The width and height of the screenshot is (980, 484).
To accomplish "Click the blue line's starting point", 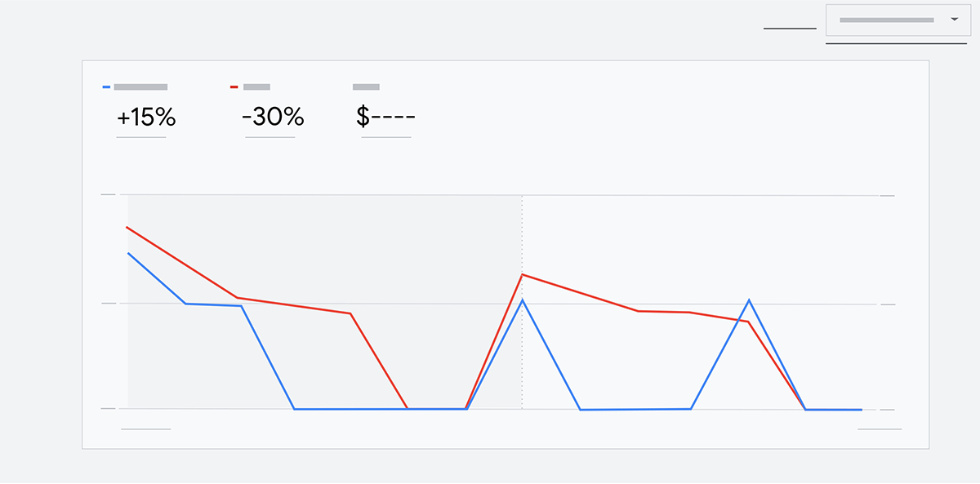I will pos(128,253).
